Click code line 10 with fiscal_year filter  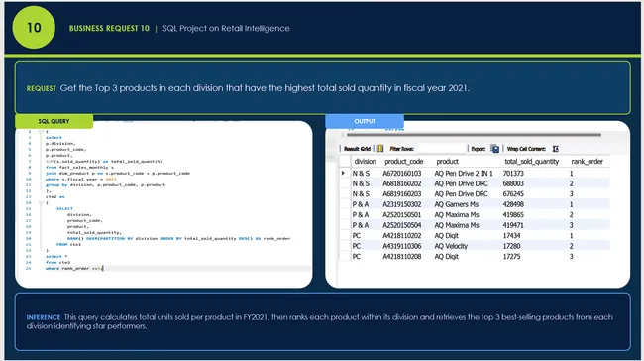point(81,179)
